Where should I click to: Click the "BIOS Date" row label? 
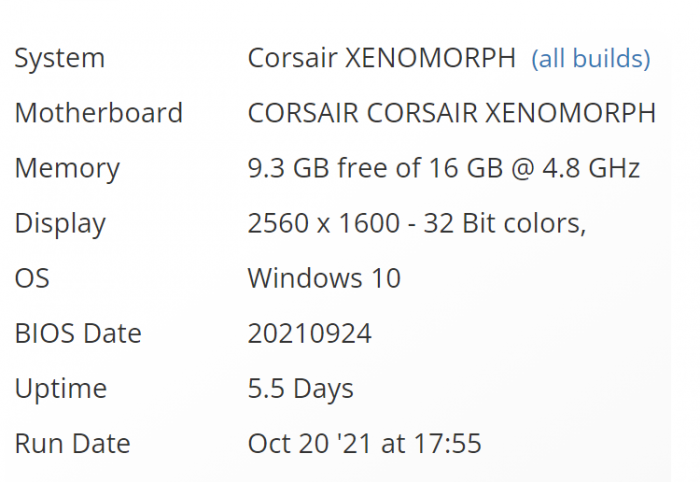pyautogui.click(x=78, y=333)
